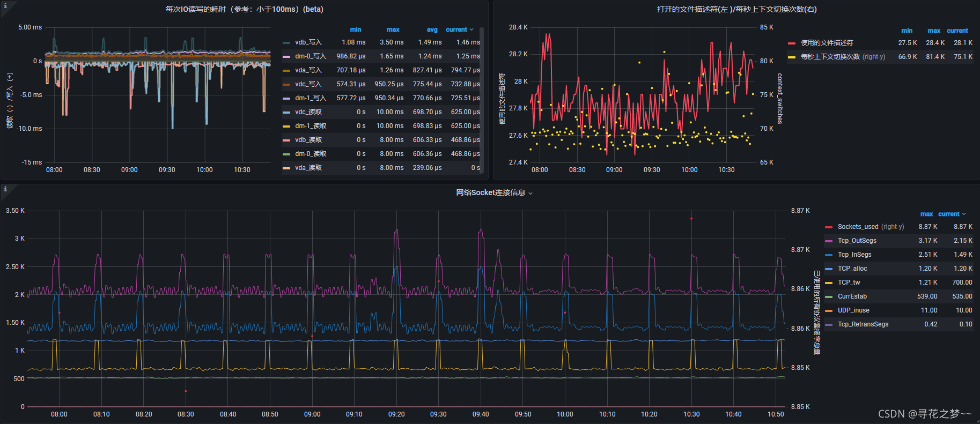This screenshot has width=980, height=424.
Task: Sort IO latency legend by avg
Action: pos(432,30)
